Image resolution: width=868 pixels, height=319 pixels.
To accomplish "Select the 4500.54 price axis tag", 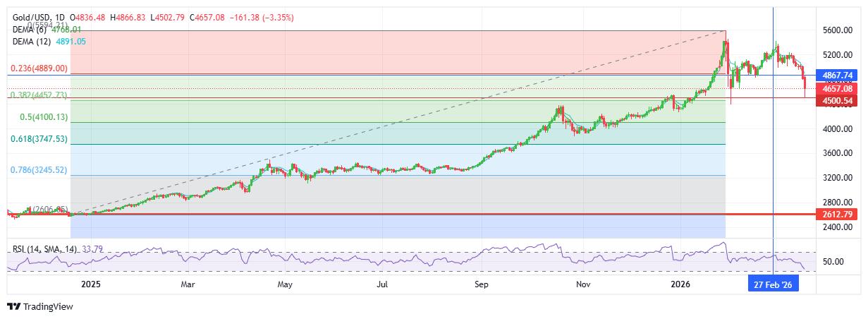I will tap(837, 101).
